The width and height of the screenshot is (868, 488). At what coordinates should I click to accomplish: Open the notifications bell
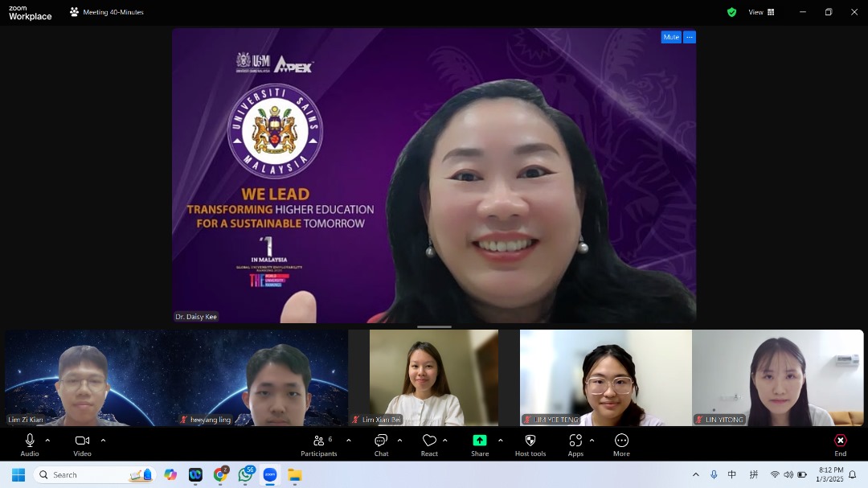click(x=853, y=474)
